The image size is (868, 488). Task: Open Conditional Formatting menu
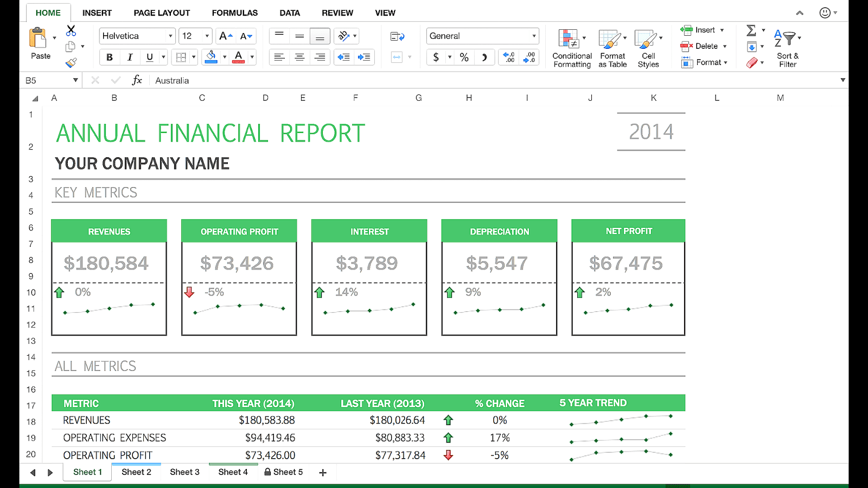pyautogui.click(x=572, y=48)
